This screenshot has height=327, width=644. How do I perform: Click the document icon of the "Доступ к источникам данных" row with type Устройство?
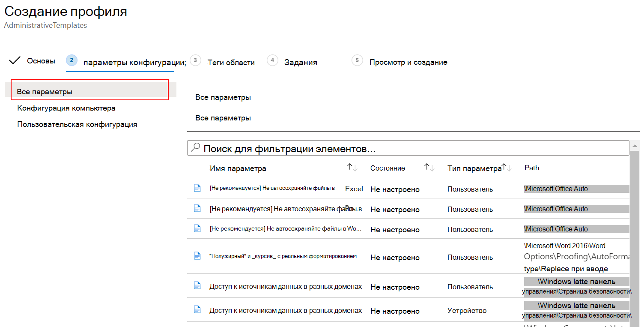click(197, 309)
